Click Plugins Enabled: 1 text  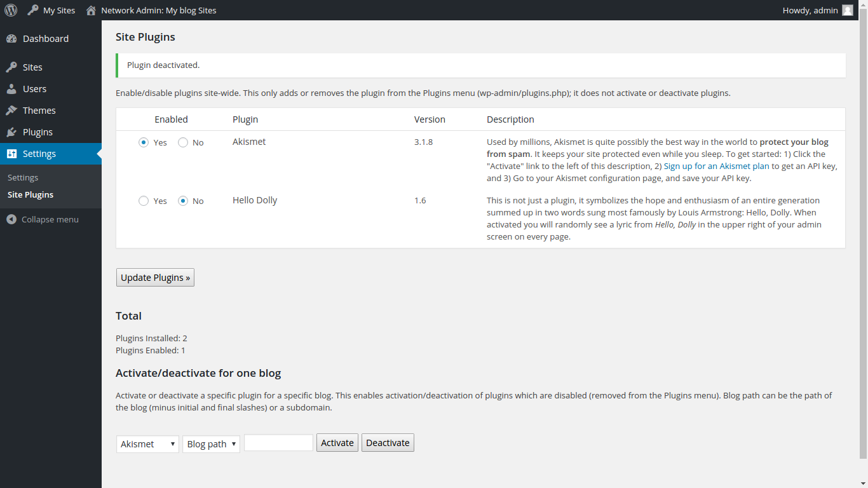click(x=151, y=350)
